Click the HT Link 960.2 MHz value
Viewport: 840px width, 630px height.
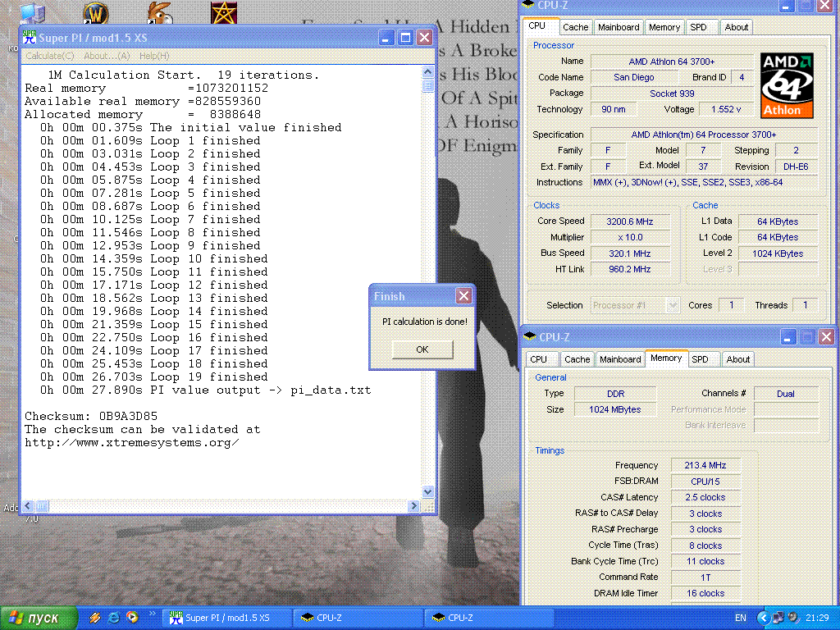coord(629,269)
